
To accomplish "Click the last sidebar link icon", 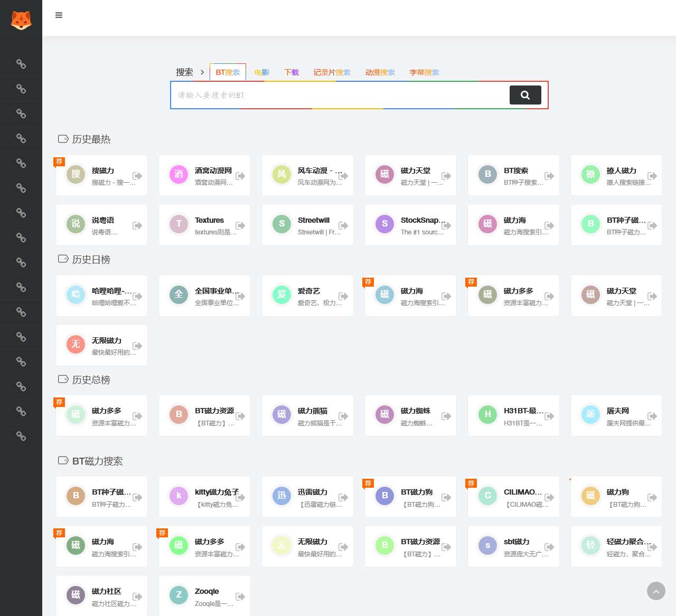I will click(x=21, y=436).
